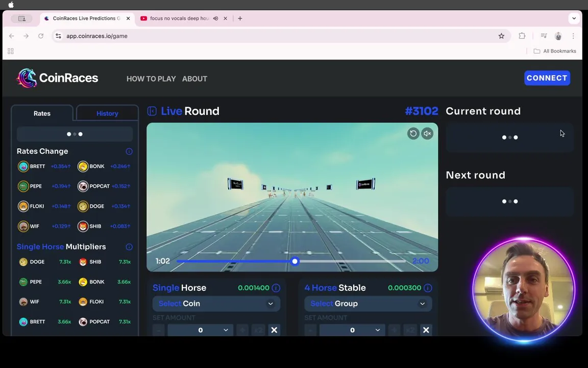Click the video progress slider handle
The height and width of the screenshot is (368, 588).
(x=295, y=261)
